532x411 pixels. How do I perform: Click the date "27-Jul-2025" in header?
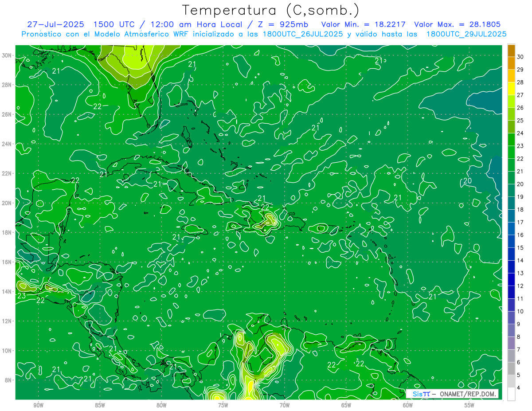pos(55,24)
